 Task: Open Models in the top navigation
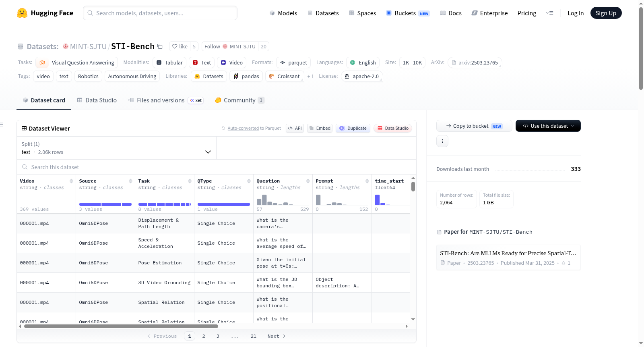coord(283,13)
